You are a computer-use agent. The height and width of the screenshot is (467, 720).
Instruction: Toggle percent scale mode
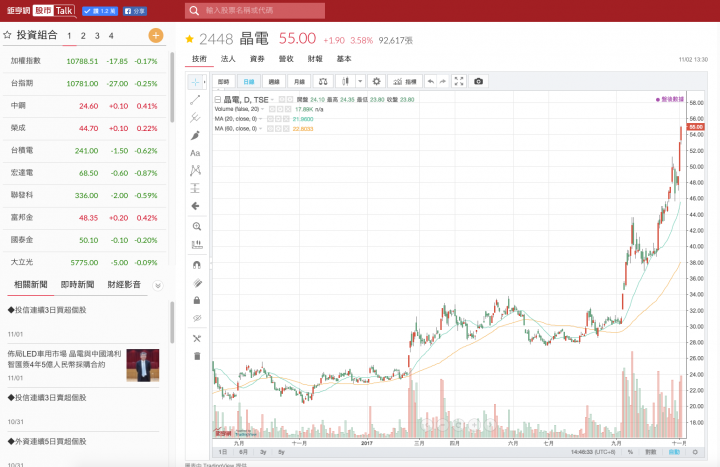coord(630,452)
